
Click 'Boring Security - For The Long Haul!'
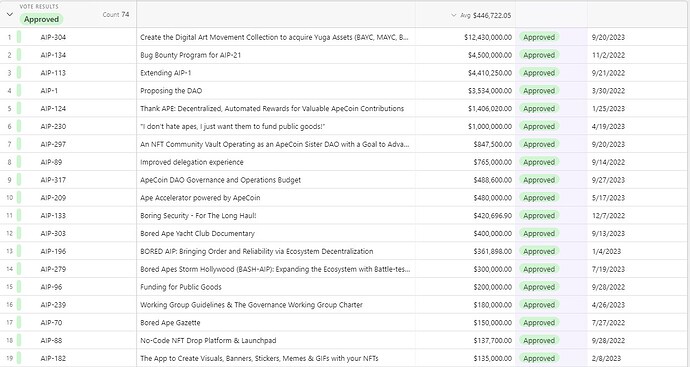(198, 216)
